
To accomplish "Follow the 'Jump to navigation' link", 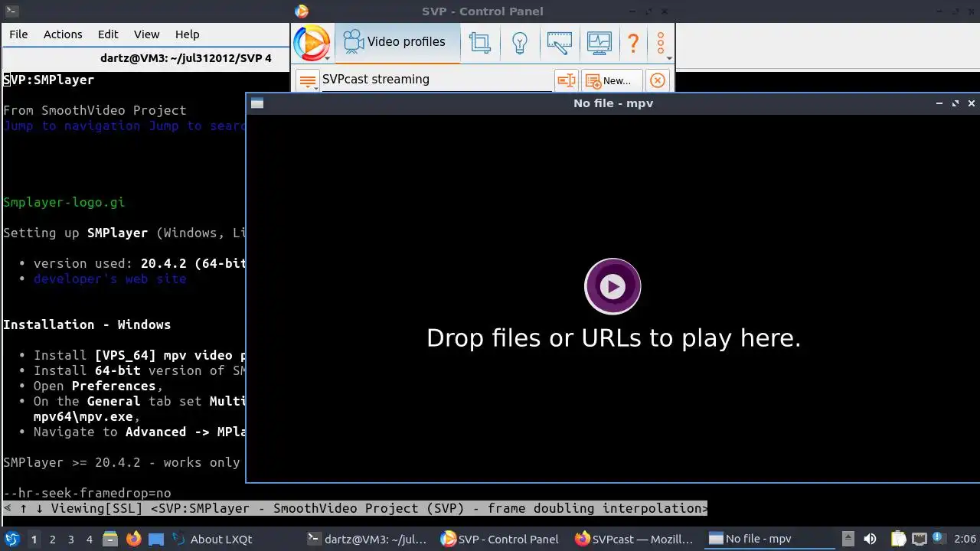I will 72,126.
